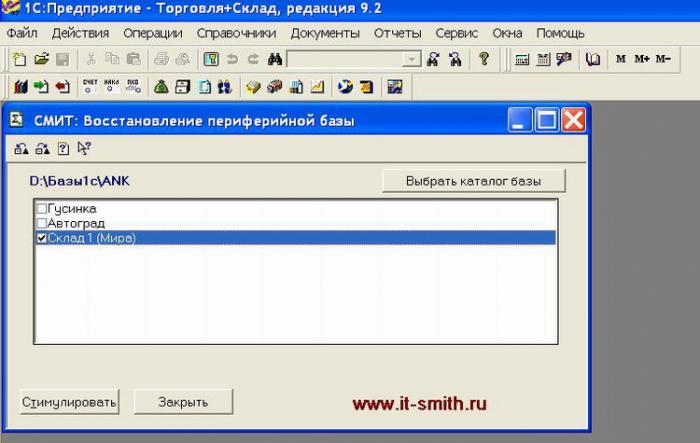Click the second icon in СМИТ form toolbar
The image size is (700, 443).
(42, 149)
